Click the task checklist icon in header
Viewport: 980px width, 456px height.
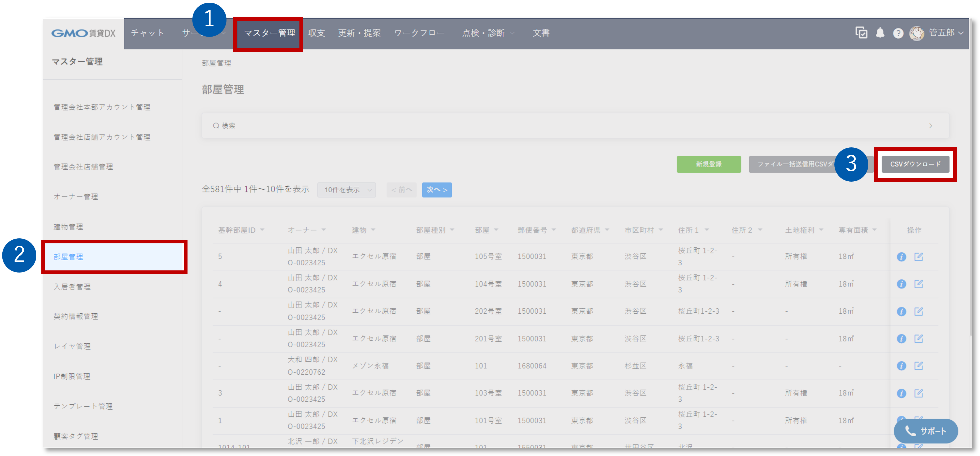click(861, 33)
